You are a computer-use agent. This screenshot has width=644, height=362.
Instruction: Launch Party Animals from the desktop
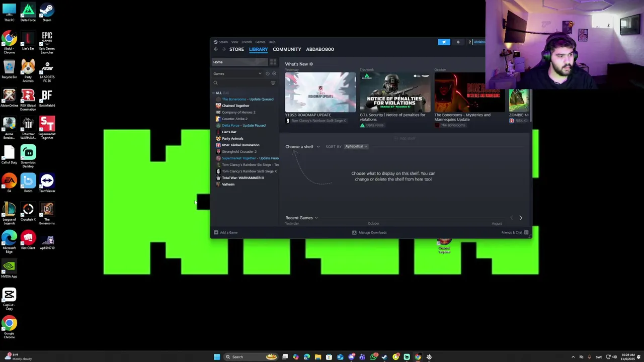coord(28,71)
